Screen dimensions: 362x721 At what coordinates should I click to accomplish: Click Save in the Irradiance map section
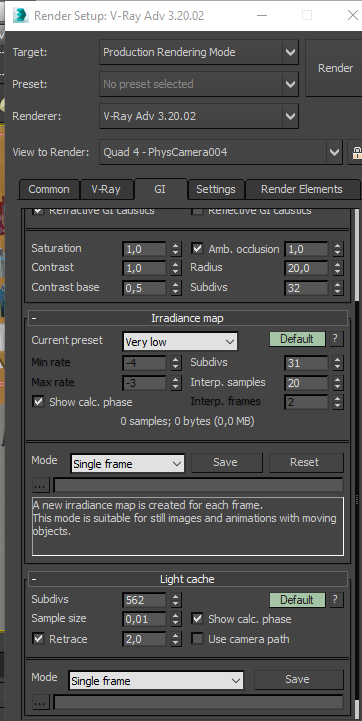227,463
